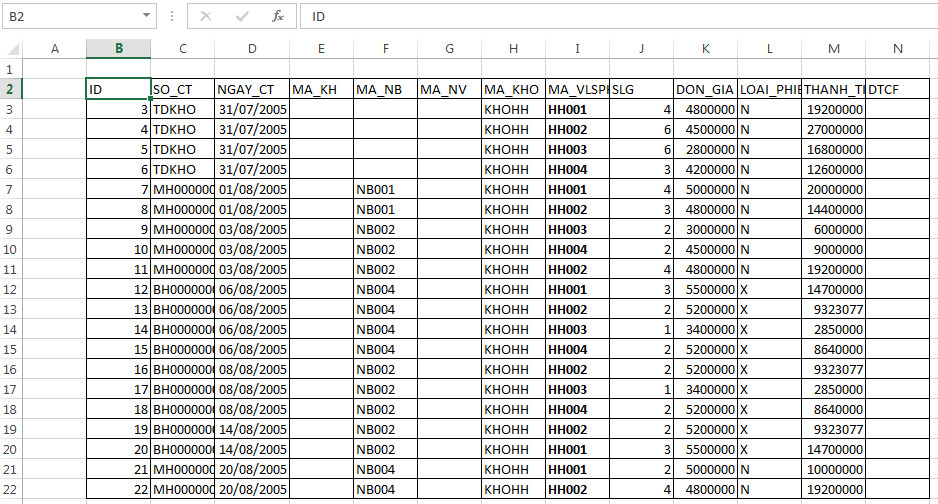Click the MA_KHO header cell

pos(512,89)
